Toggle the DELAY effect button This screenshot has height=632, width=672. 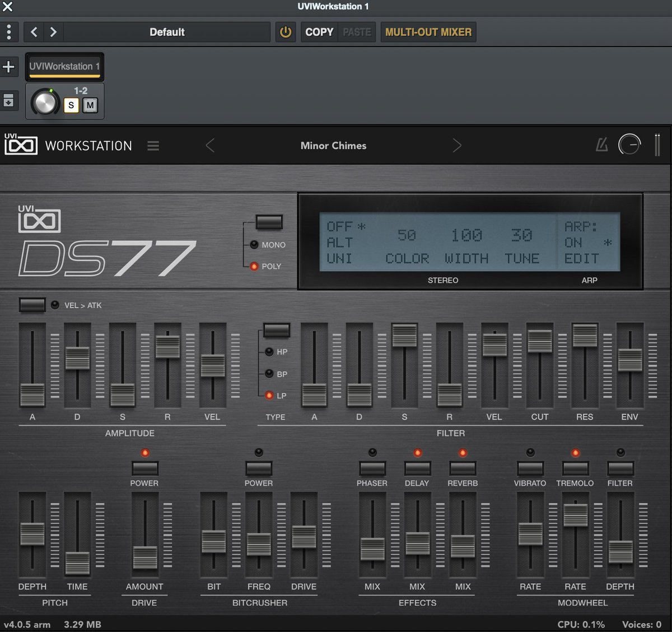[417, 468]
